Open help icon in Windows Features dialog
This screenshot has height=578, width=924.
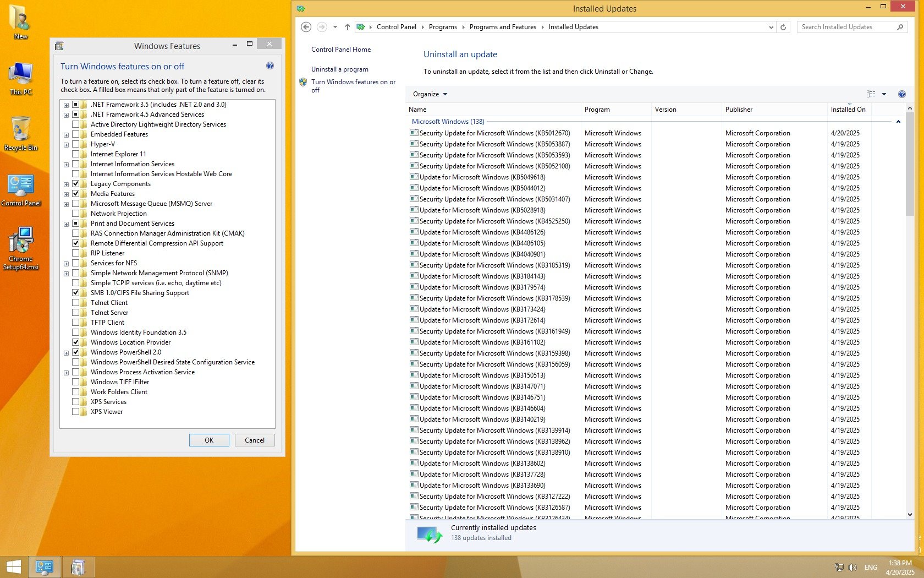coord(269,66)
